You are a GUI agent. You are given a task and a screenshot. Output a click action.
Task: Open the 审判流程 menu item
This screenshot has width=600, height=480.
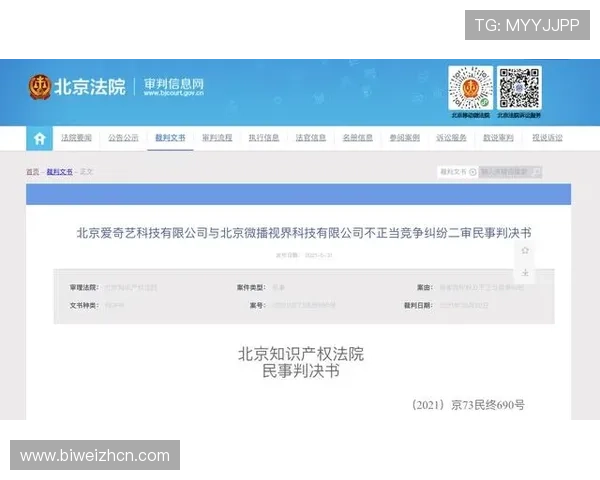[x=217, y=138]
